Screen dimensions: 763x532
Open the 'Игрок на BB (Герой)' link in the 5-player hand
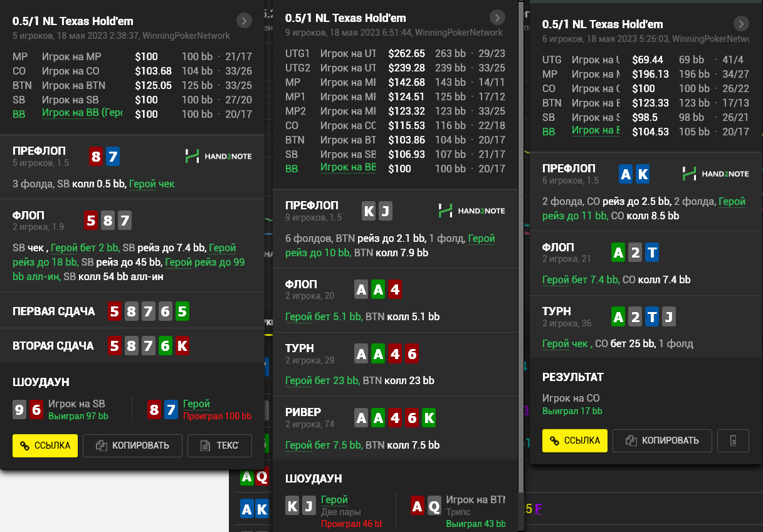click(82, 113)
